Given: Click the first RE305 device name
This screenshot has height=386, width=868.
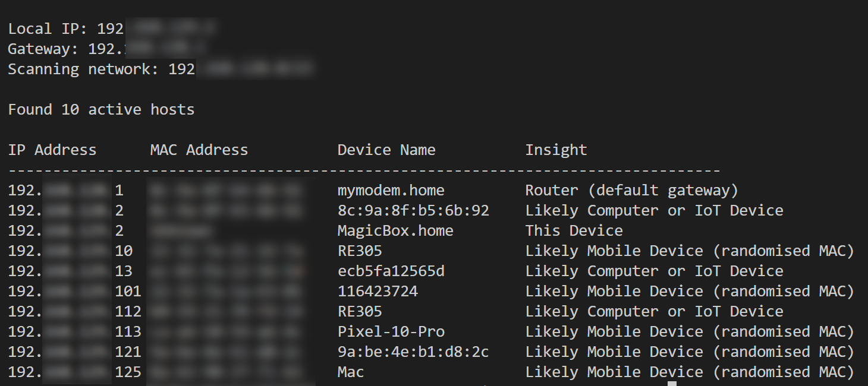Looking at the screenshot, I should 360,251.
